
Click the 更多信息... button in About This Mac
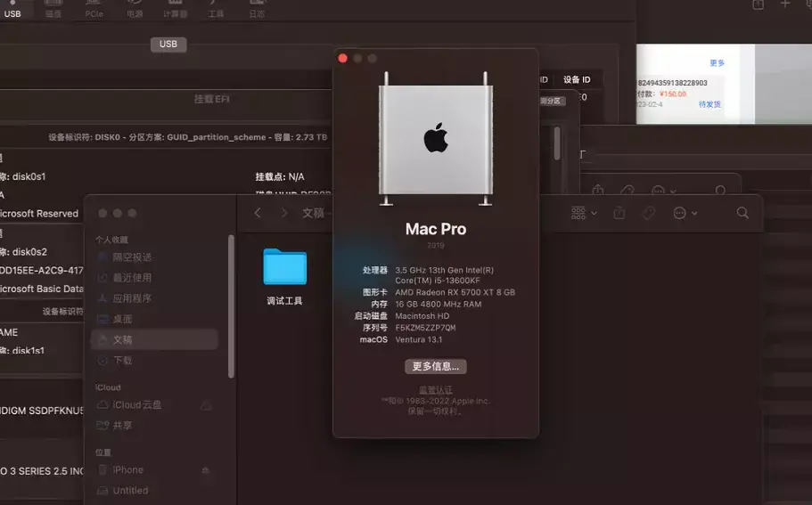point(436,366)
